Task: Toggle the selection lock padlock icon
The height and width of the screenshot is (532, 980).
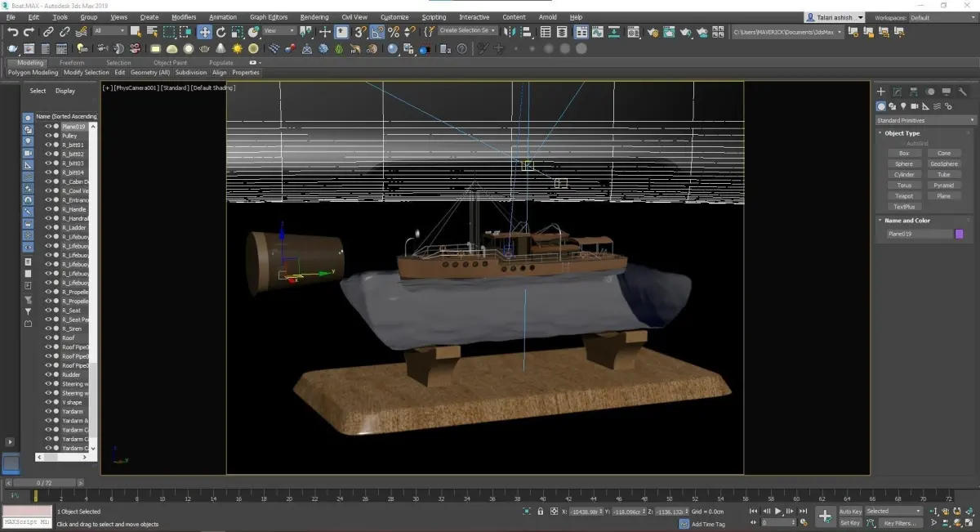Action: 540,512
